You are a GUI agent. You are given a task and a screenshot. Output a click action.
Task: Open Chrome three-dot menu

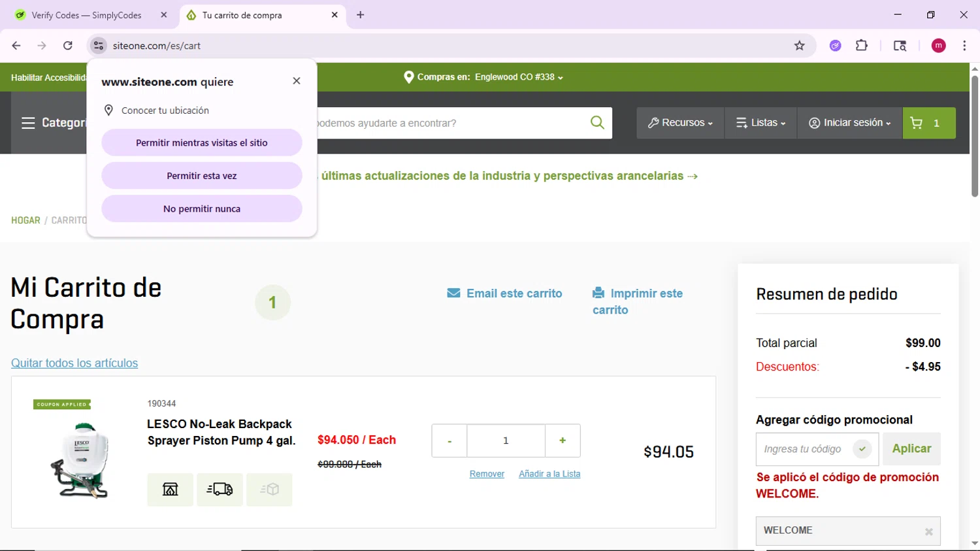pyautogui.click(x=964, y=46)
